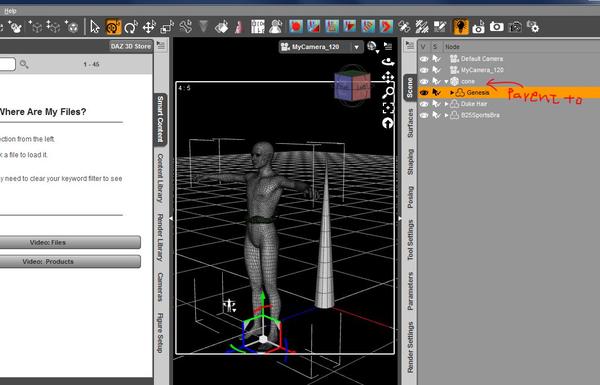600x385 pixels.
Task: Click the new primitive cube icon
Action: point(36,26)
